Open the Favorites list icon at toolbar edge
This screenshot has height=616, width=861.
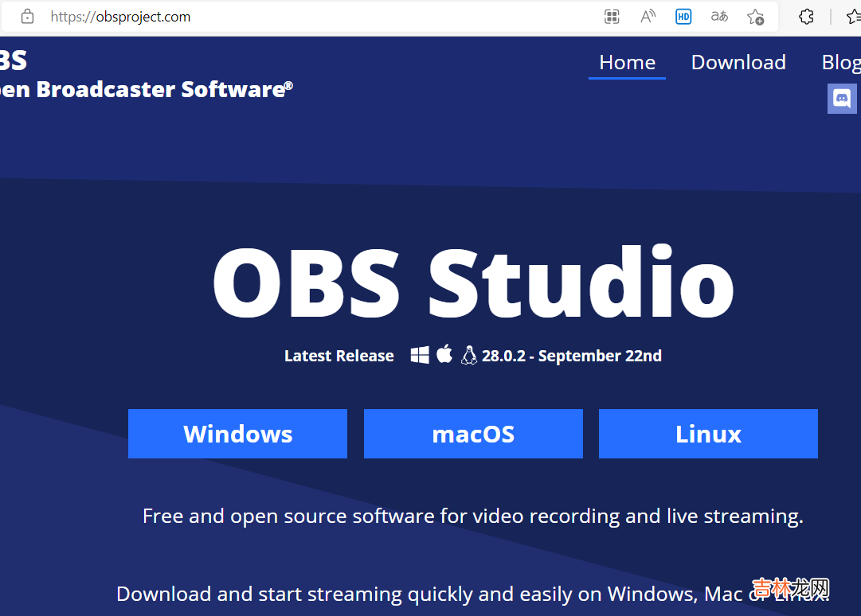coord(853,17)
